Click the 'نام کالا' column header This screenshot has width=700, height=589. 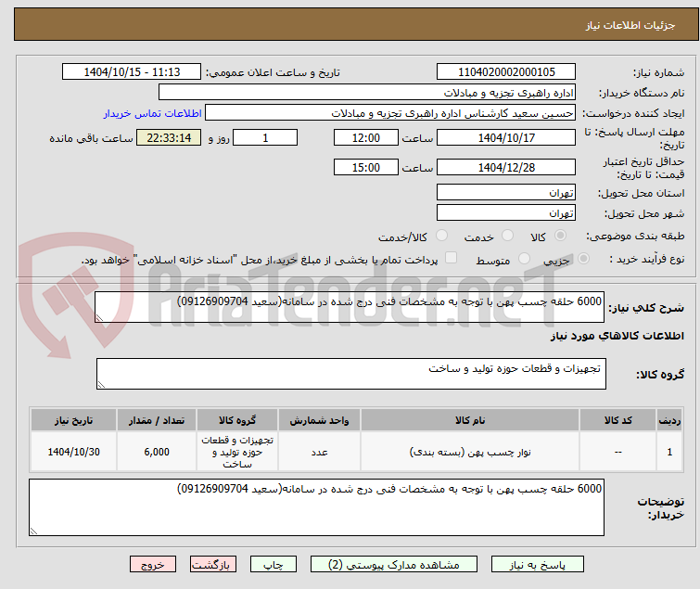[x=470, y=420]
